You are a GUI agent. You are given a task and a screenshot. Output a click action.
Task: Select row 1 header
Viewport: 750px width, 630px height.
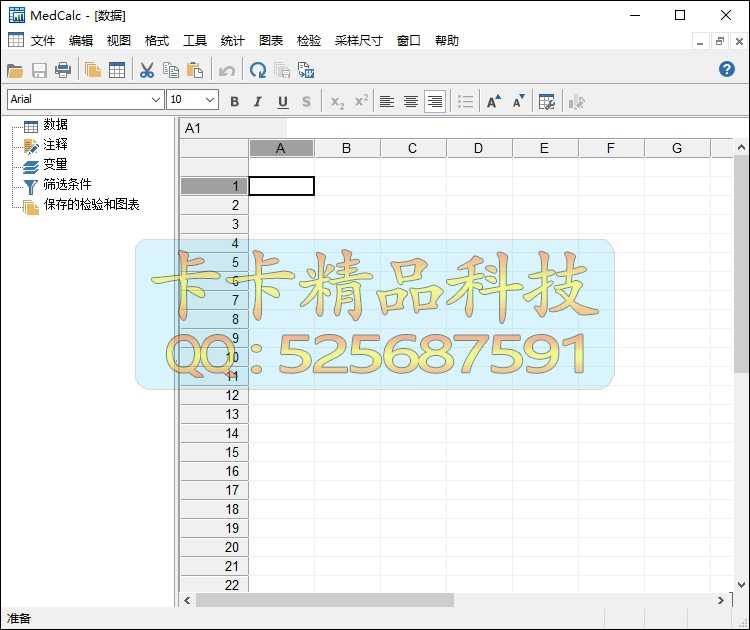[214, 186]
